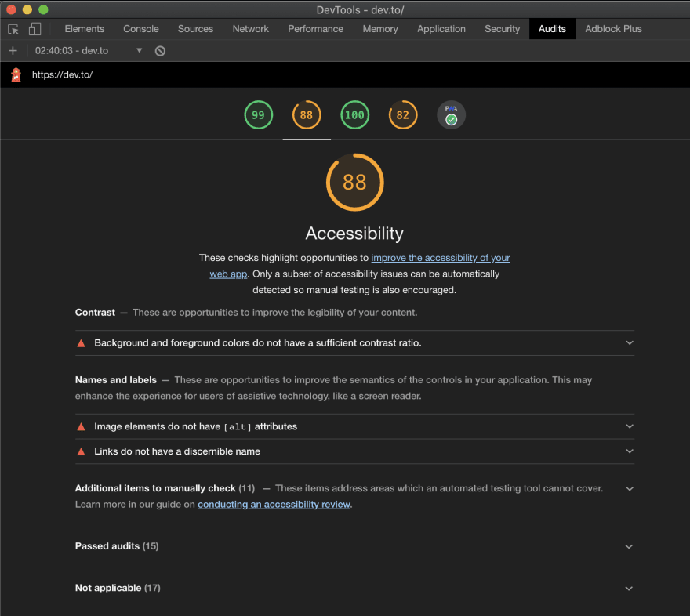The image size is (690, 616).
Task: Follow the 'improve the accessibility of your' link
Action: pyautogui.click(x=441, y=258)
